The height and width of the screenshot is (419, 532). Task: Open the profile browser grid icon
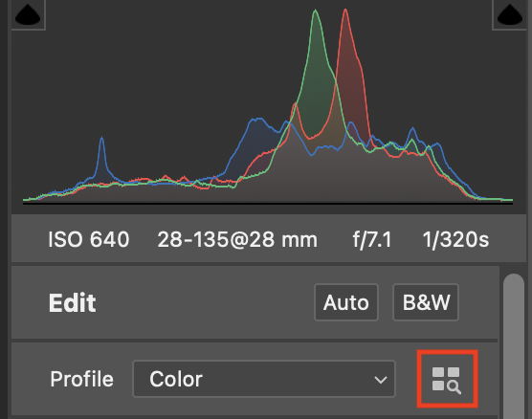447,380
